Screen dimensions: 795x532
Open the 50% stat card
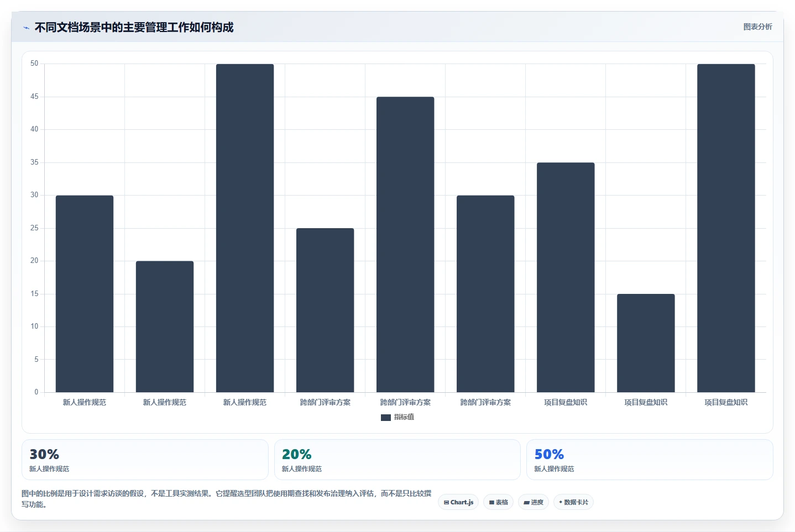(650, 460)
